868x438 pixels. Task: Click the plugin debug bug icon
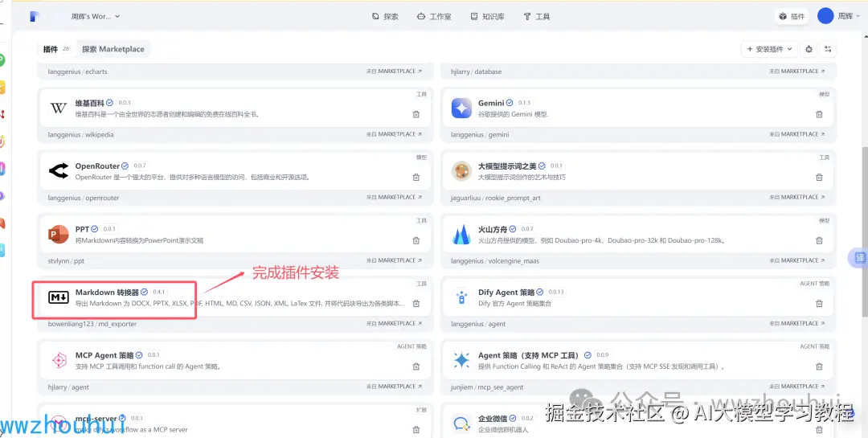809,49
